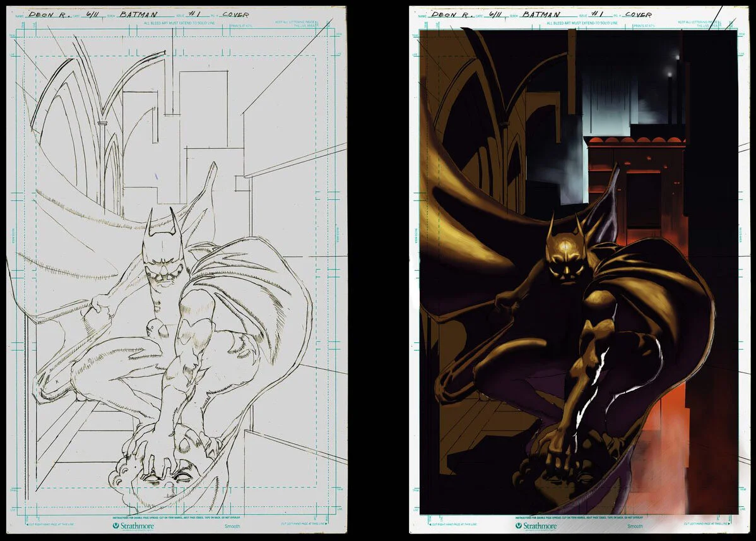Click "COVER" text on the colored board
This screenshot has height=541, width=756.
(639, 15)
